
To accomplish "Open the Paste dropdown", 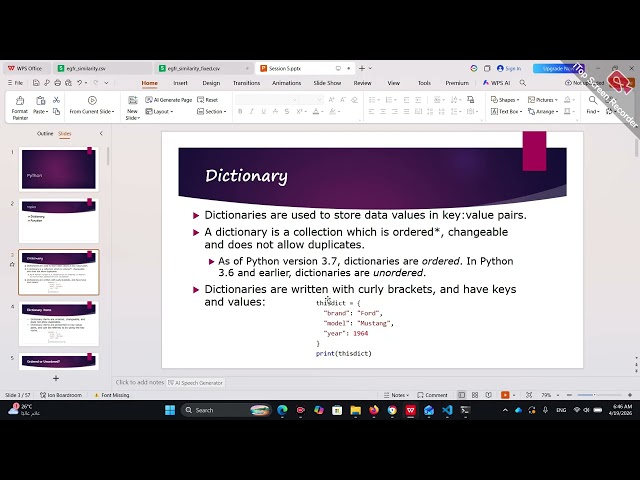I will (x=40, y=111).
